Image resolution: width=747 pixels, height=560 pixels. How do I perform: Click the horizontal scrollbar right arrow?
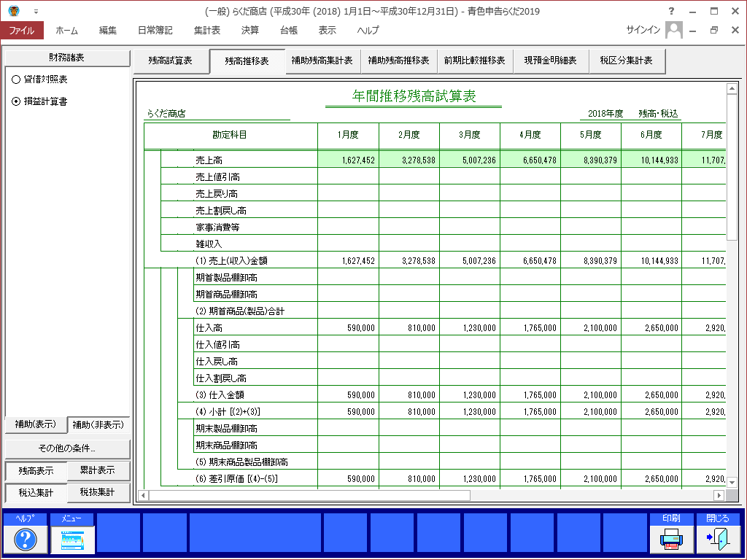(x=719, y=495)
